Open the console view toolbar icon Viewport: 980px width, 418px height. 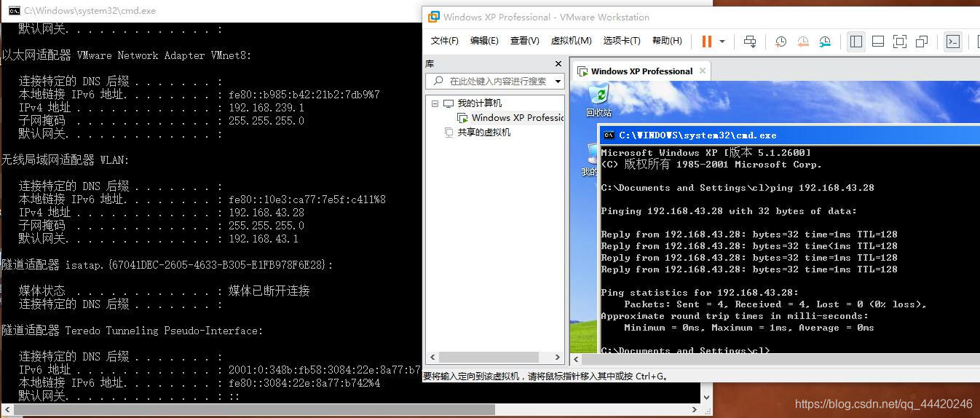[x=953, y=42]
